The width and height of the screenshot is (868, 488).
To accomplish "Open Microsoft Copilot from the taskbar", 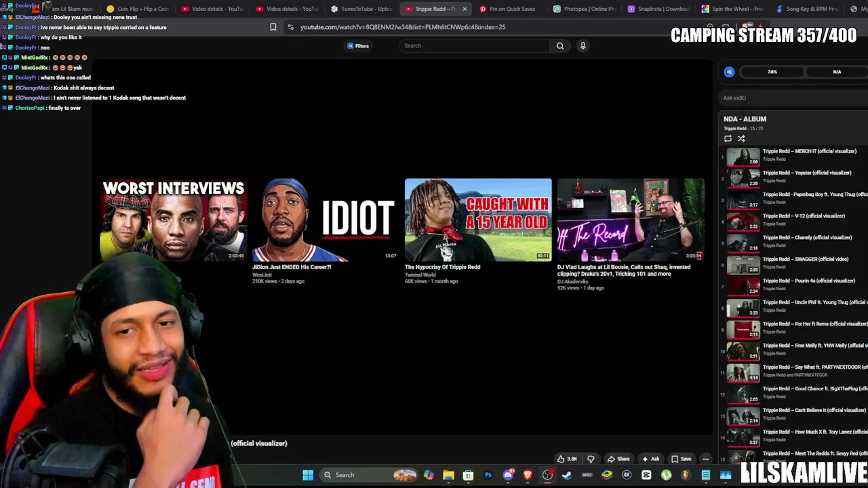I will (x=429, y=475).
